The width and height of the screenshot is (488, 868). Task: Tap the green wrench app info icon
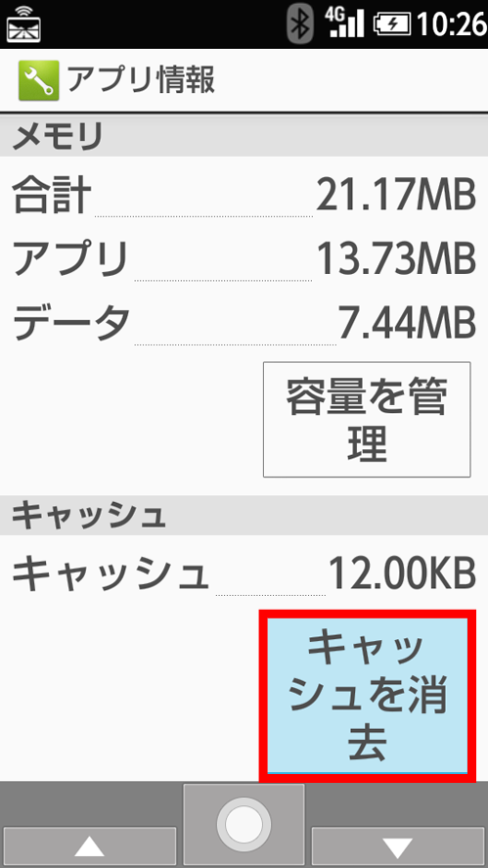38,81
